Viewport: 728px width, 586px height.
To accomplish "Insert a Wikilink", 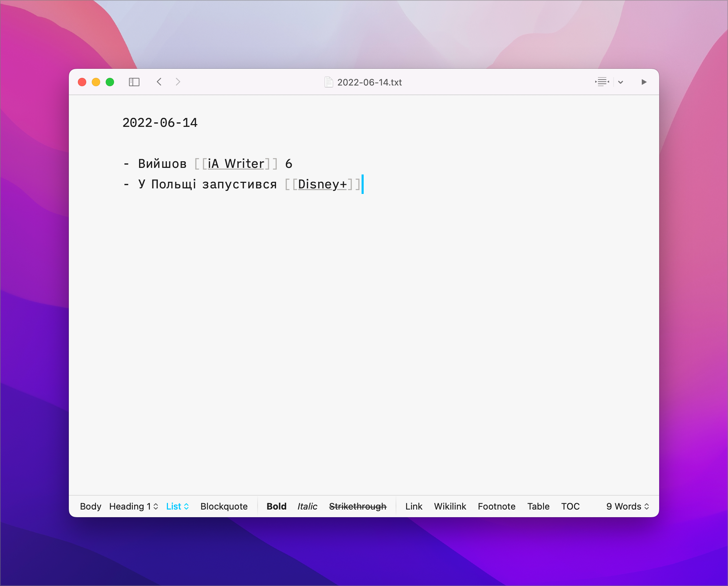I will (x=450, y=506).
